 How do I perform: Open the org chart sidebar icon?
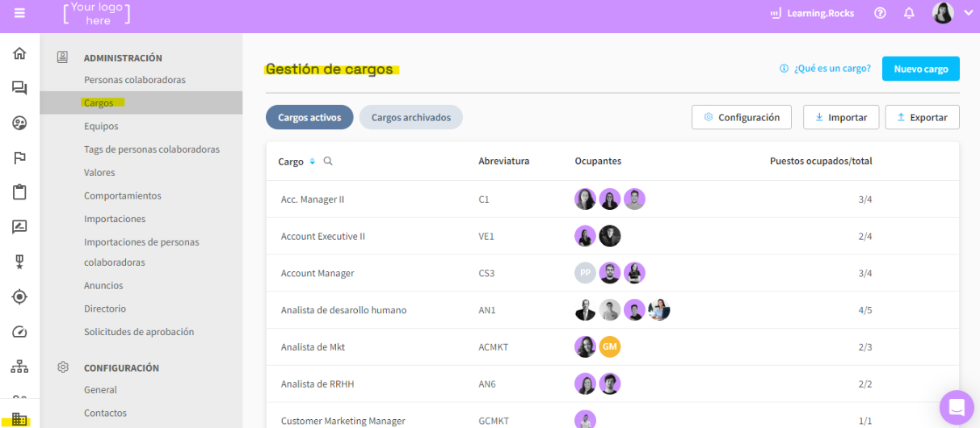click(x=19, y=367)
